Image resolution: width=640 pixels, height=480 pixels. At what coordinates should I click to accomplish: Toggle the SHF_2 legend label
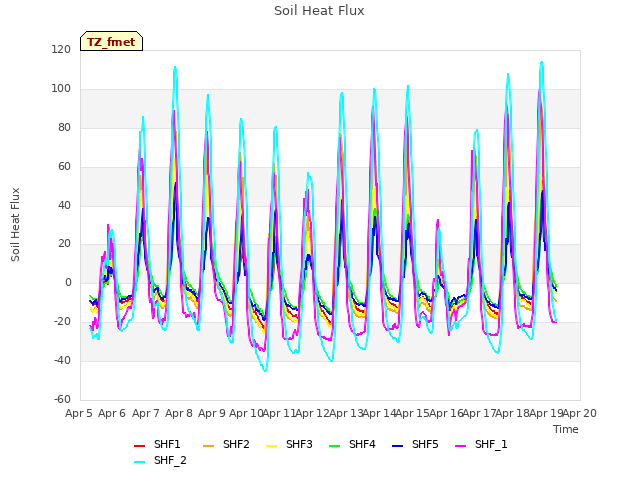[x=170, y=460]
